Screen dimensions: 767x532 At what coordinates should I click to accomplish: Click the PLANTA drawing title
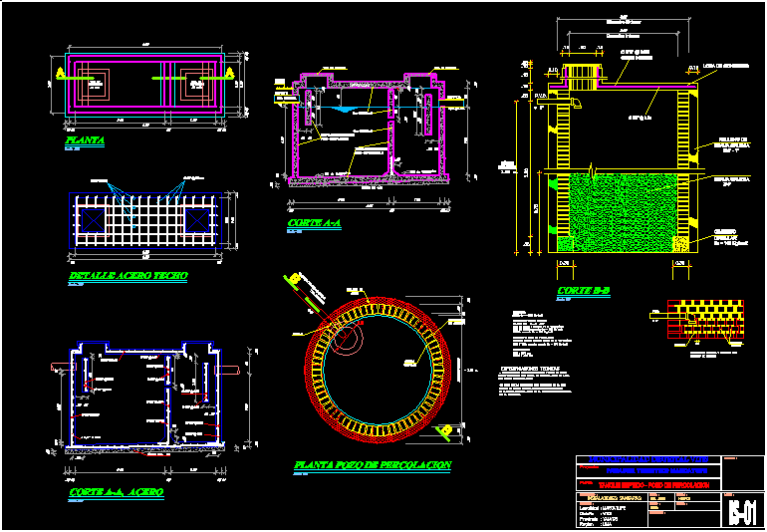[x=85, y=141]
